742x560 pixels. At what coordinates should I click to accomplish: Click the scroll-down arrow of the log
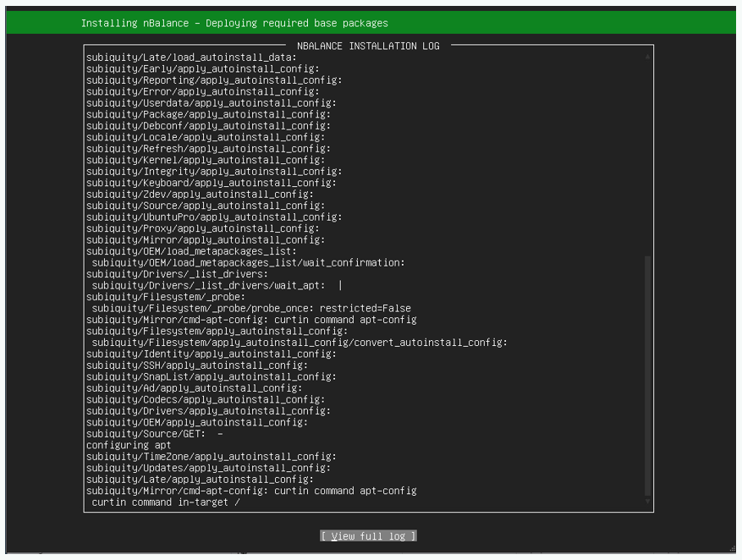click(648, 502)
